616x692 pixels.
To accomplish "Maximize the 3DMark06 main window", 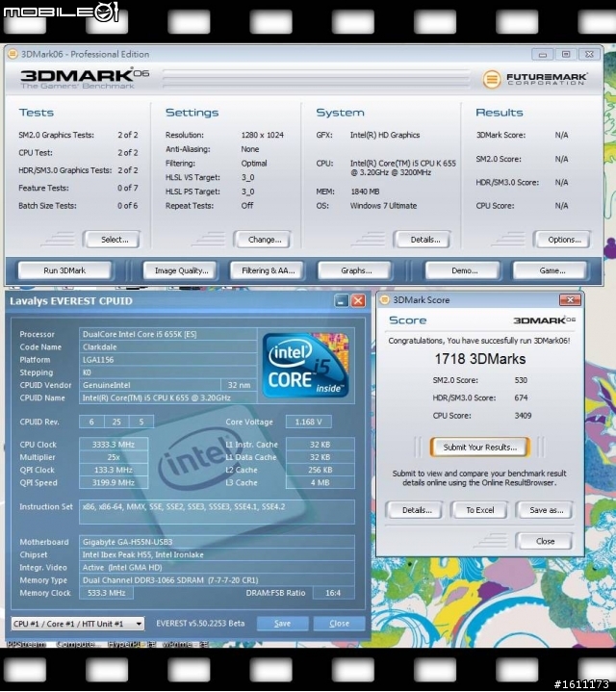I will coord(566,55).
